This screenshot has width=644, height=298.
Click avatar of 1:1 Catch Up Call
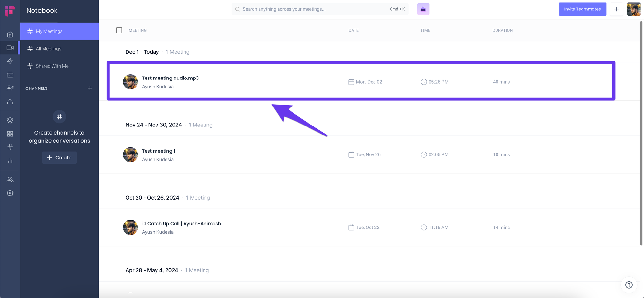130,228
